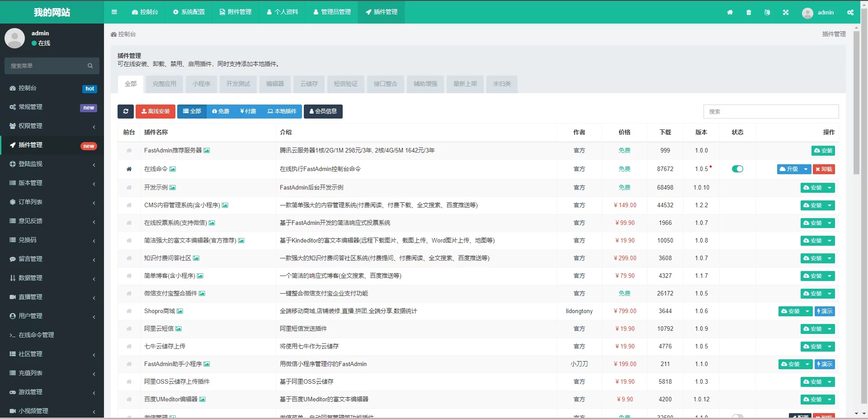Select the 免费 filter option
Viewport: 868px width, 419px height.
tap(221, 111)
